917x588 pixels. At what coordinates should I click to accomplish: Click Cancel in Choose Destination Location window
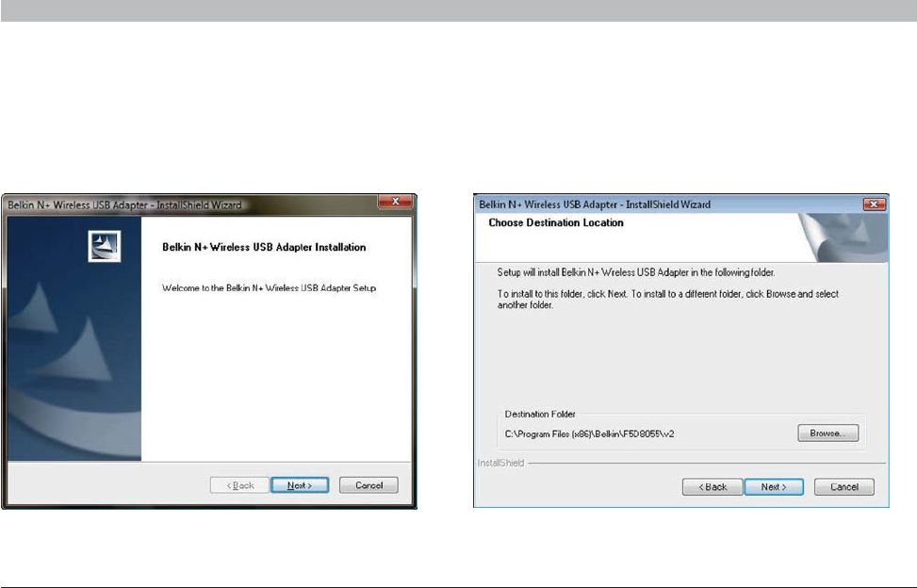click(844, 487)
